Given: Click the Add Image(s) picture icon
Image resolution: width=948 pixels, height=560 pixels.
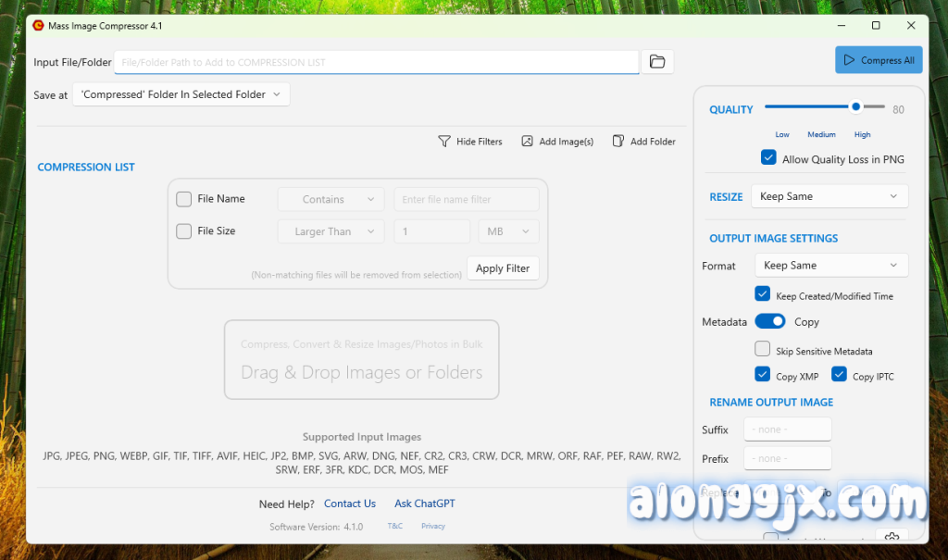Looking at the screenshot, I should [527, 142].
